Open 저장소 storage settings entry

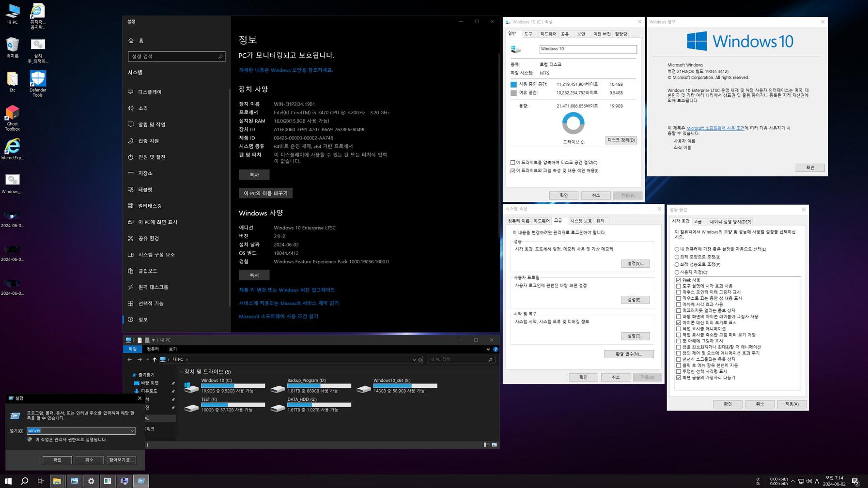(145, 173)
